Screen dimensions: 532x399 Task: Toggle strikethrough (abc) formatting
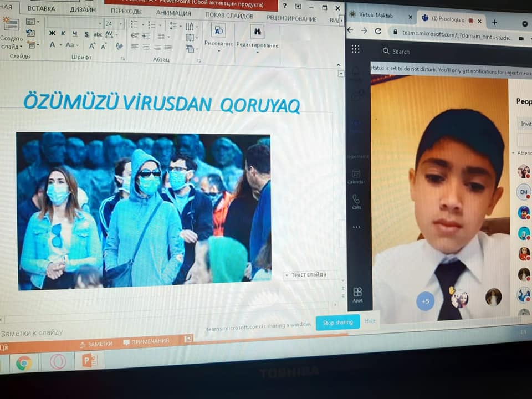pyautogui.click(x=98, y=34)
